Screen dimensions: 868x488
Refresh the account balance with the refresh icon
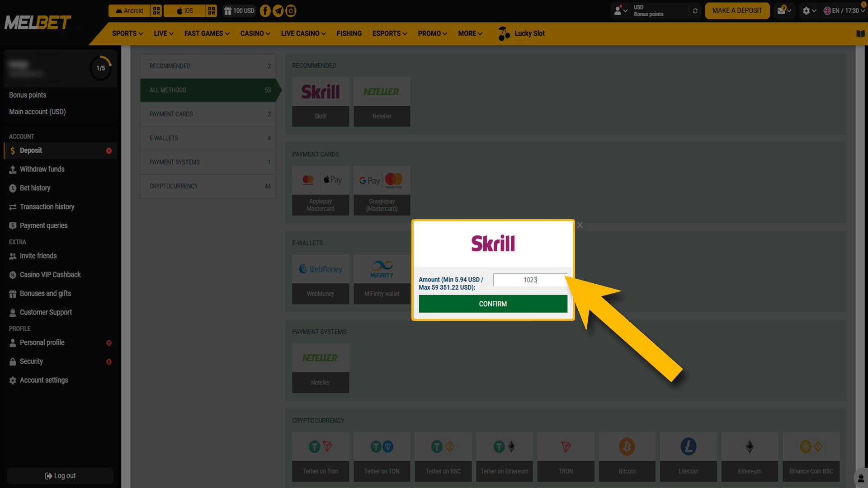click(x=695, y=10)
